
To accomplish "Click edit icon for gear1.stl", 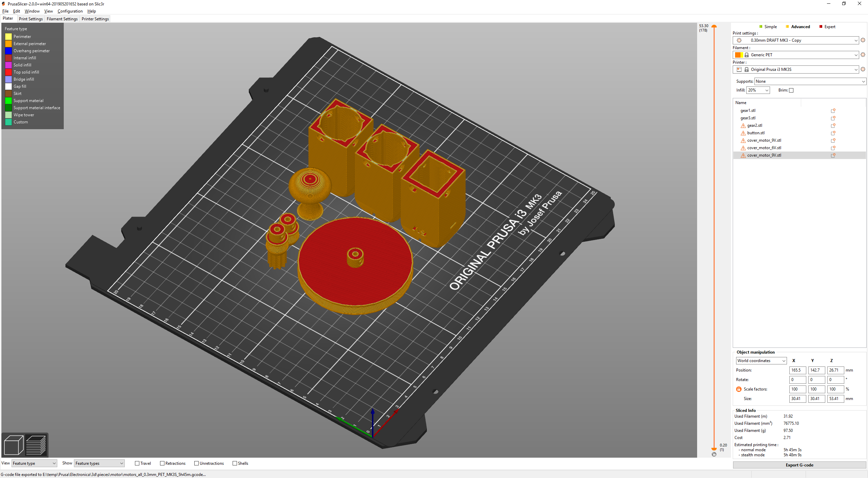I will [833, 111].
